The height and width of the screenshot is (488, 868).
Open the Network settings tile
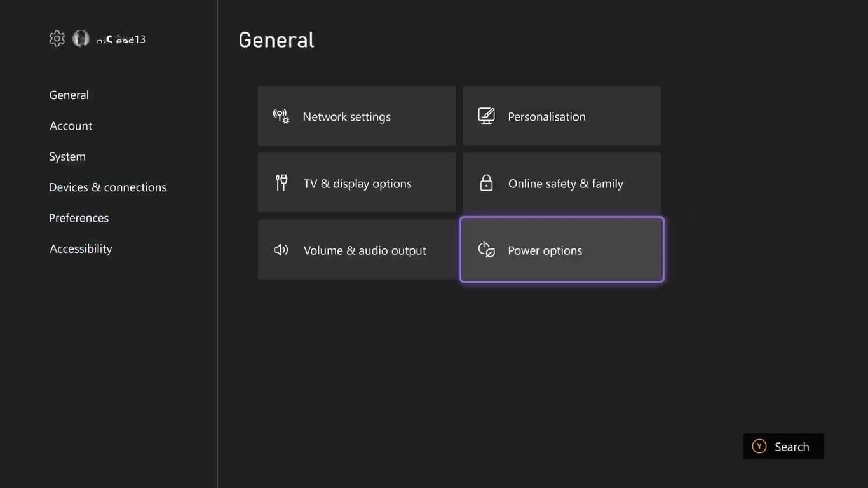point(356,116)
